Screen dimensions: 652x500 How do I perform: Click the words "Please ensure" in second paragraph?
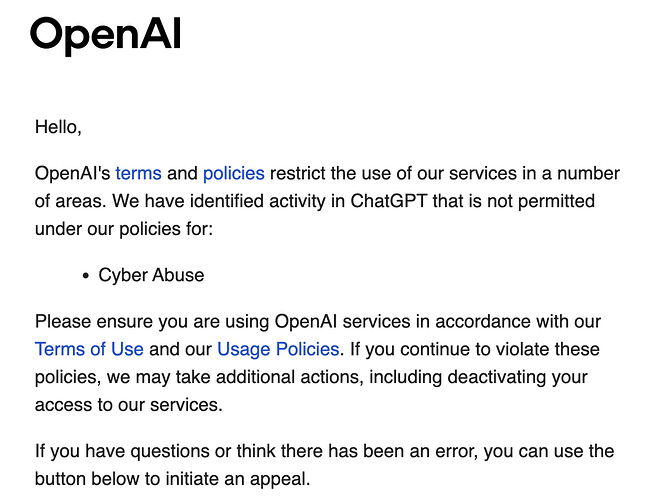click(x=94, y=322)
